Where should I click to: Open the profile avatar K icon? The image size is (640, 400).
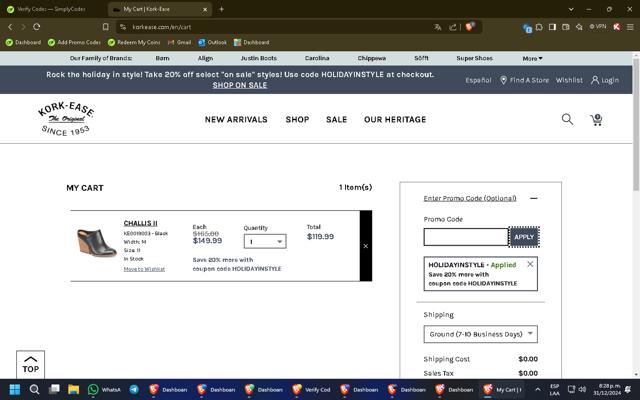click(617, 27)
